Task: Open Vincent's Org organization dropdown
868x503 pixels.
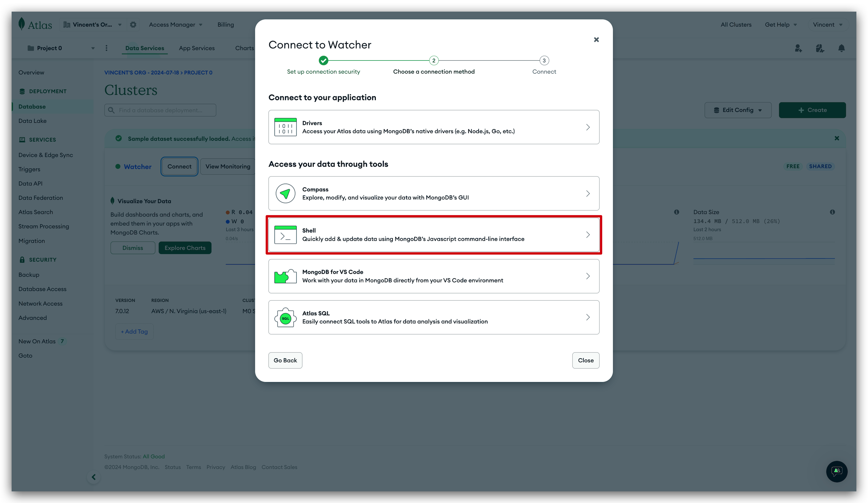Action: pos(93,24)
